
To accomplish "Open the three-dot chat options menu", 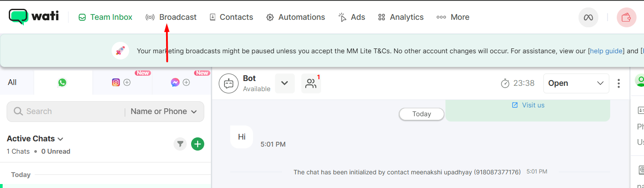I will (x=619, y=83).
